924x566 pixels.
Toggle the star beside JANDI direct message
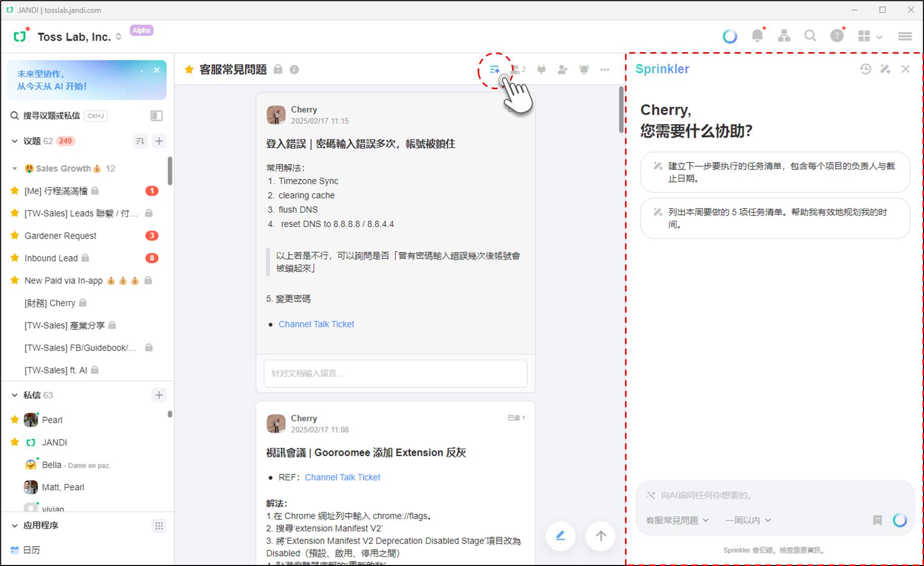pos(15,442)
